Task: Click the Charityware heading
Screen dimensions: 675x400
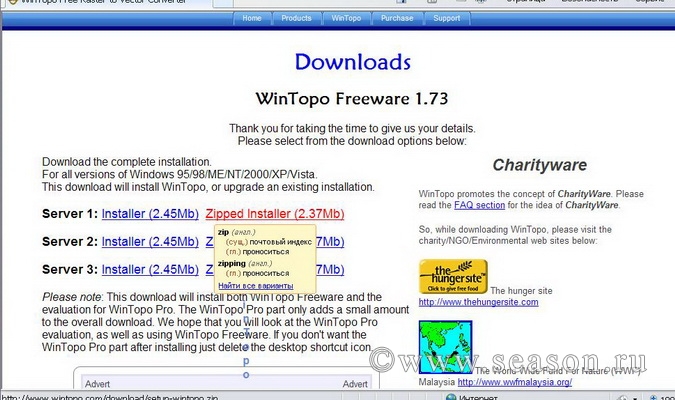Action: point(539,165)
